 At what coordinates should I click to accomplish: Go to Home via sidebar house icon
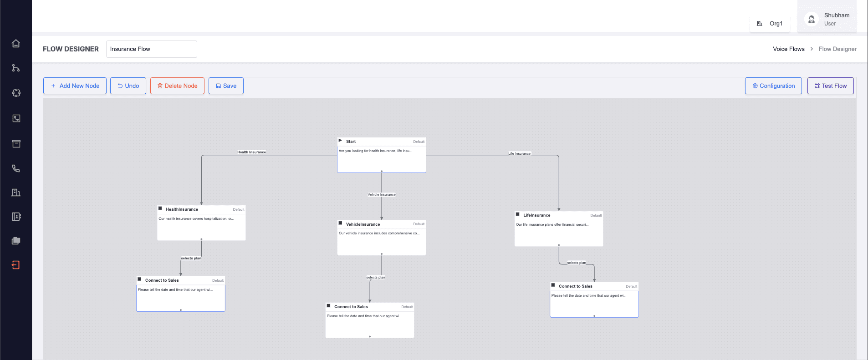16,44
